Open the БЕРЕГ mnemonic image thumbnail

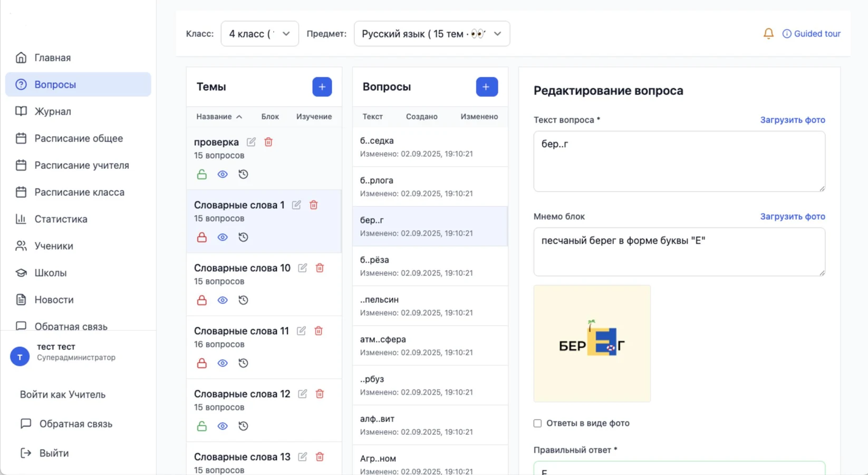592,344
